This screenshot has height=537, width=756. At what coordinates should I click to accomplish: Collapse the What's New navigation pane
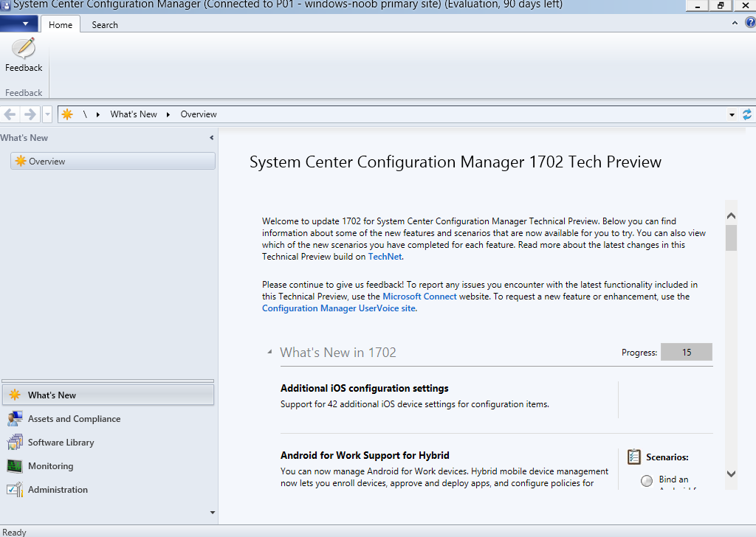click(212, 138)
